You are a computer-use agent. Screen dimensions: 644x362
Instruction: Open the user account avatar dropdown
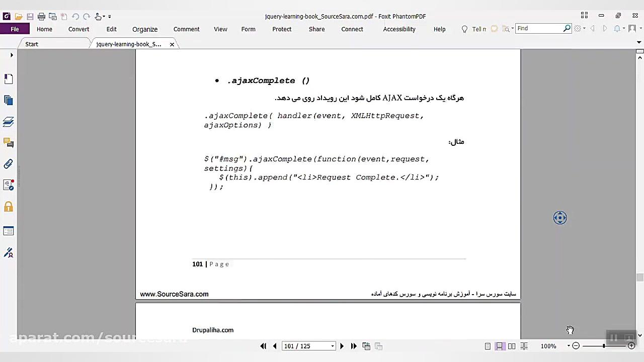[634, 29]
